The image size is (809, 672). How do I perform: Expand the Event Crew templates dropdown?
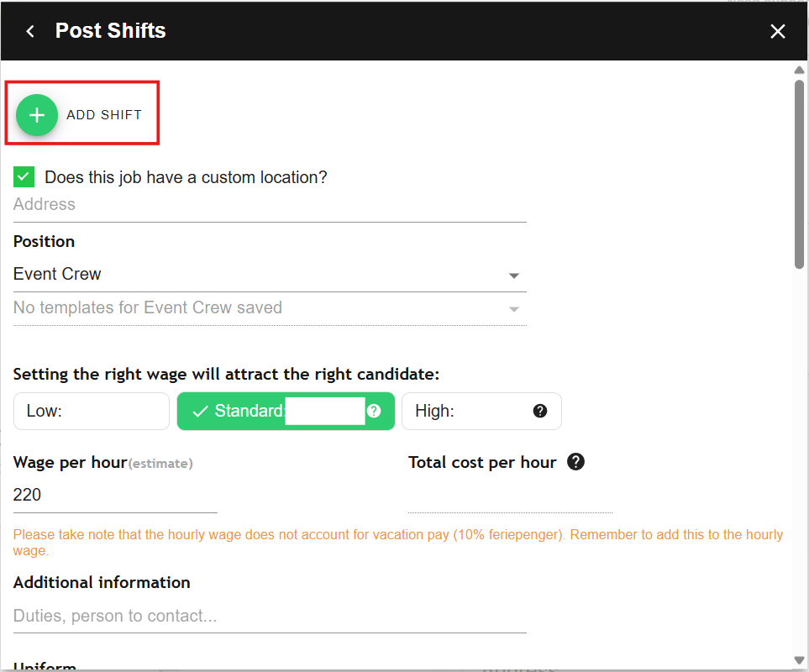[x=269, y=308]
